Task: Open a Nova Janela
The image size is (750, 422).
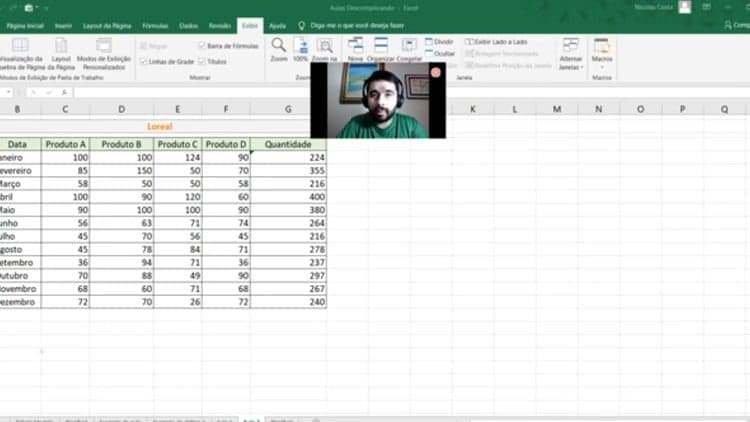Action: [x=355, y=50]
